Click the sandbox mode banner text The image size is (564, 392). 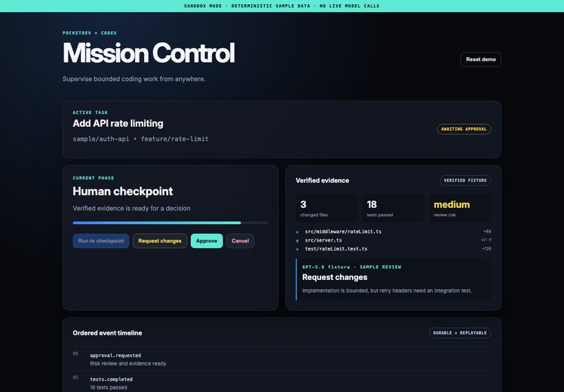tap(281, 6)
